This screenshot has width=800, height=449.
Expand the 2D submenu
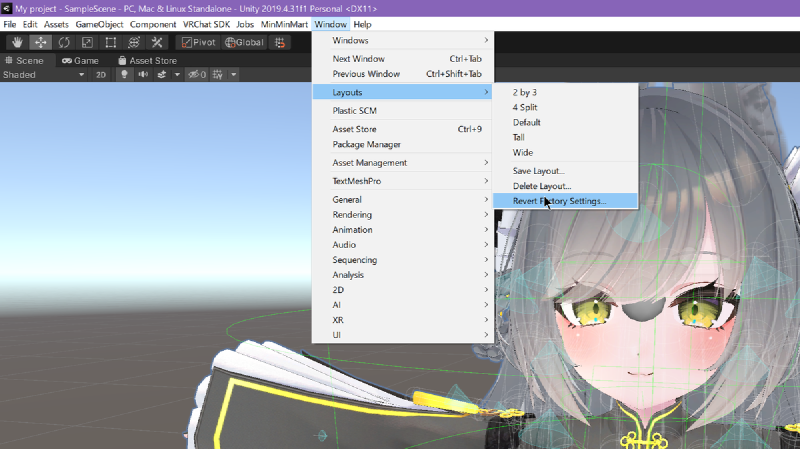pyautogui.click(x=403, y=290)
